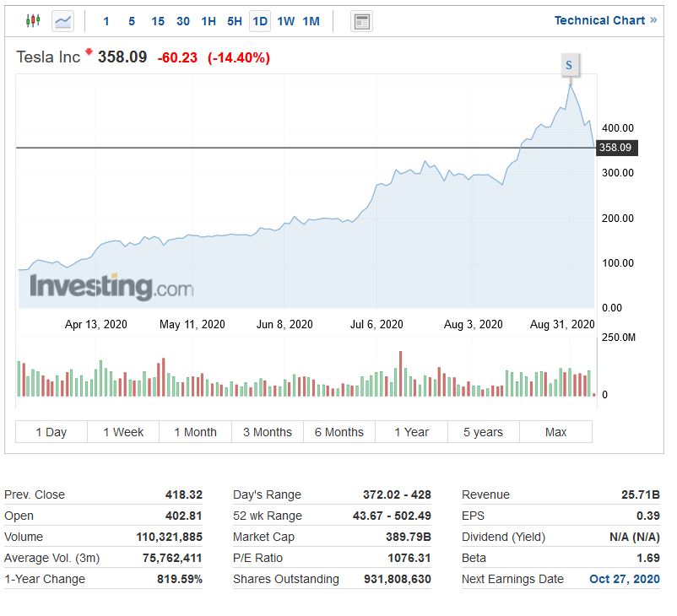
Task: Choose the 30 minute interval
Action: coord(183,21)
